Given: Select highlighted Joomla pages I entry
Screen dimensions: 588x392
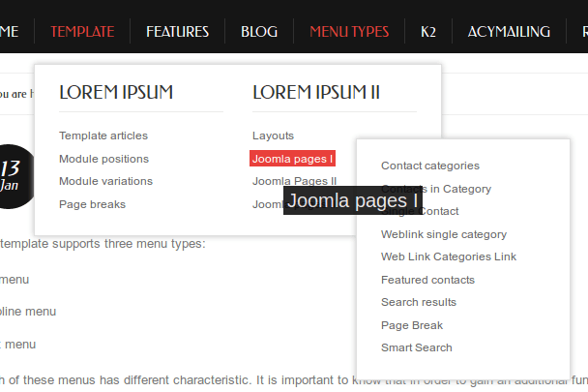Looking at the screenshot, I should pos(292,159).
